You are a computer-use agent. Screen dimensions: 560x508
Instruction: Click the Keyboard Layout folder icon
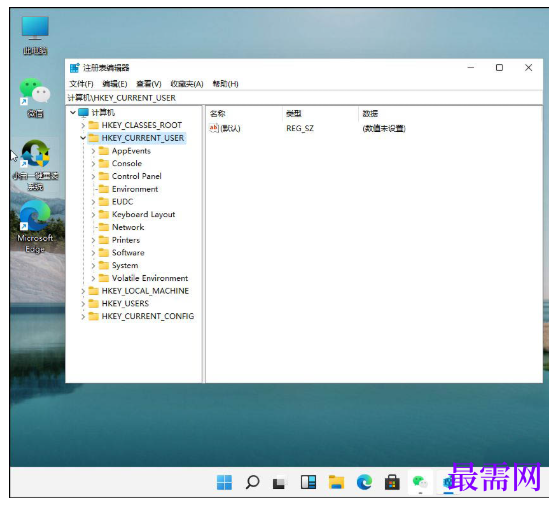tap(104, 214)
